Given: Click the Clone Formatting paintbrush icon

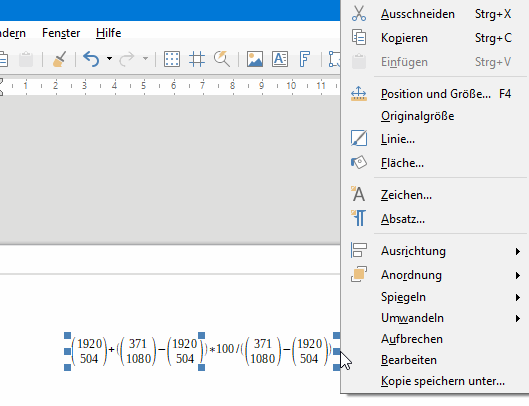Looking at the screenshot, I should click(x=59, y=59).
